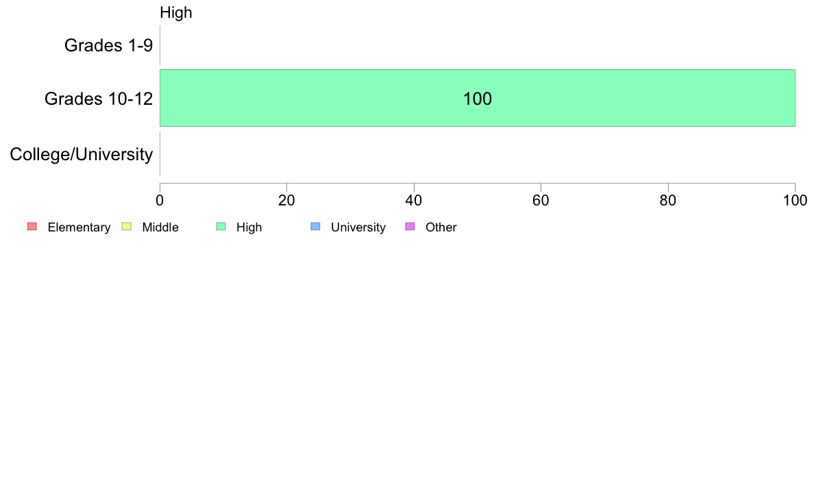Screen dimensions: 814x504
Task: Click the green High legend swatch
Action: (x=221, y=226)
